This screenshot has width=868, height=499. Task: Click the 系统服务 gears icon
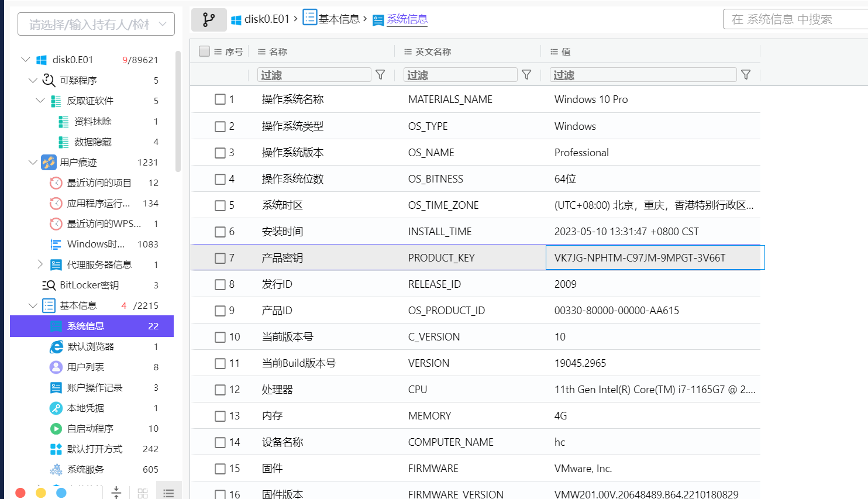(56, 470)
